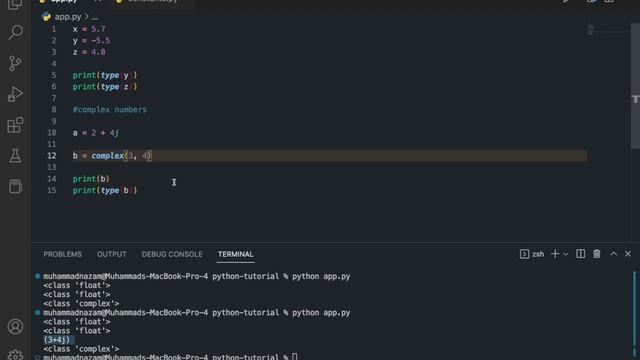
Task: Click highlighted '(3+4j)' terminal output
Action: (x=57, y=340)
